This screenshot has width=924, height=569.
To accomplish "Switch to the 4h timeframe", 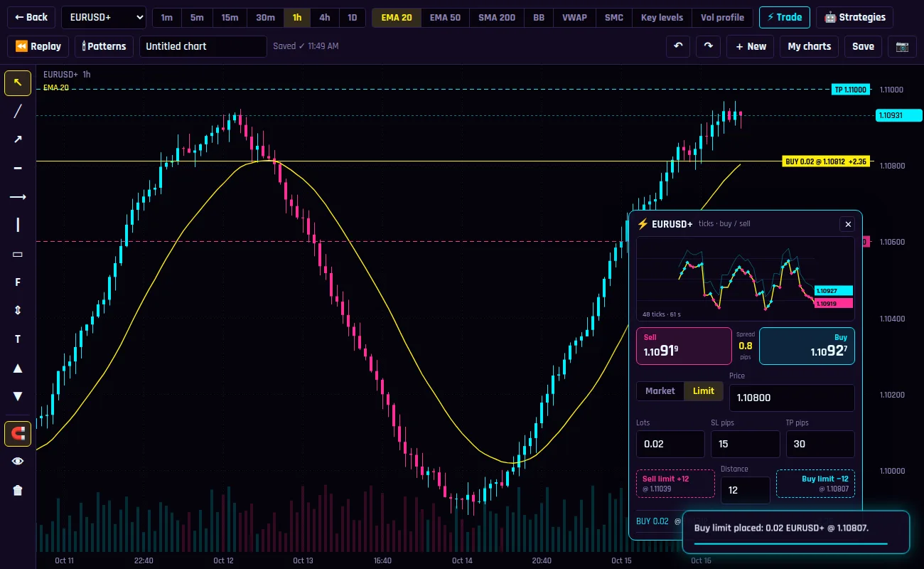I will click(x=325, y=17).
